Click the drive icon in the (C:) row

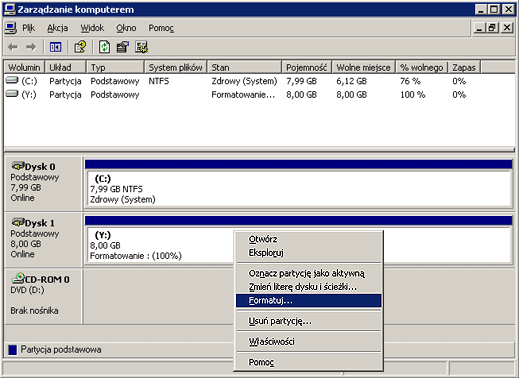[x=12, y=80]
